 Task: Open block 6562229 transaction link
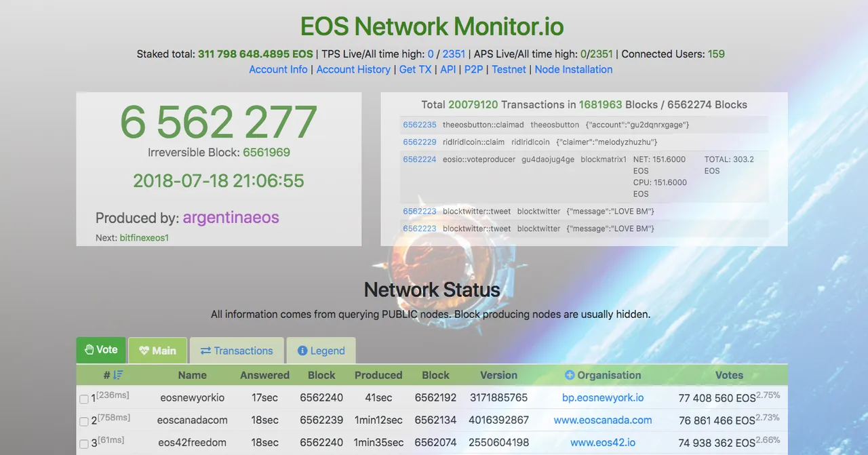point(420,142)
